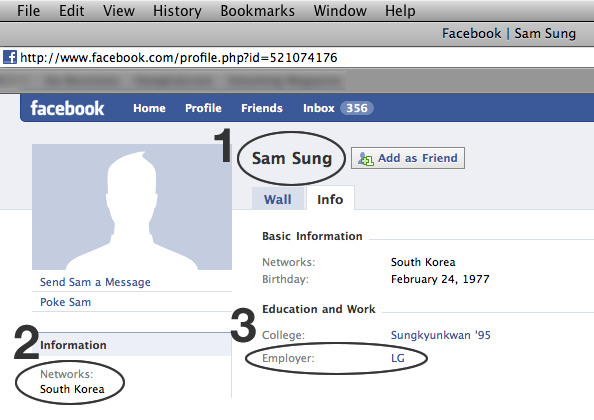Viewport: 594px width, 420px height.
Task: Open the View menu
Action: point(119,11)
